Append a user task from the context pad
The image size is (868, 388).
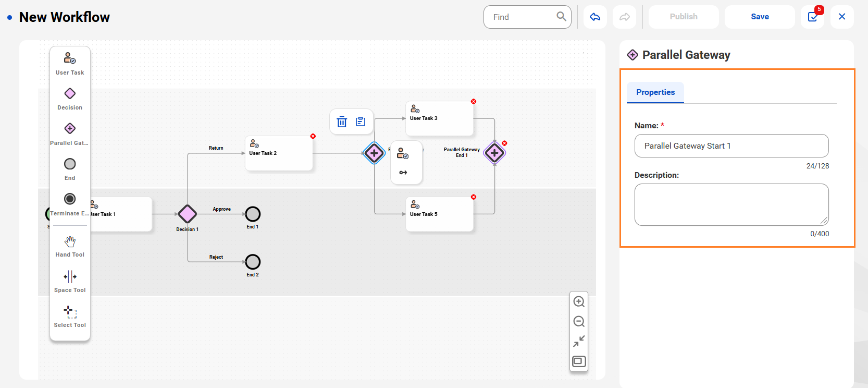[403, 153]
